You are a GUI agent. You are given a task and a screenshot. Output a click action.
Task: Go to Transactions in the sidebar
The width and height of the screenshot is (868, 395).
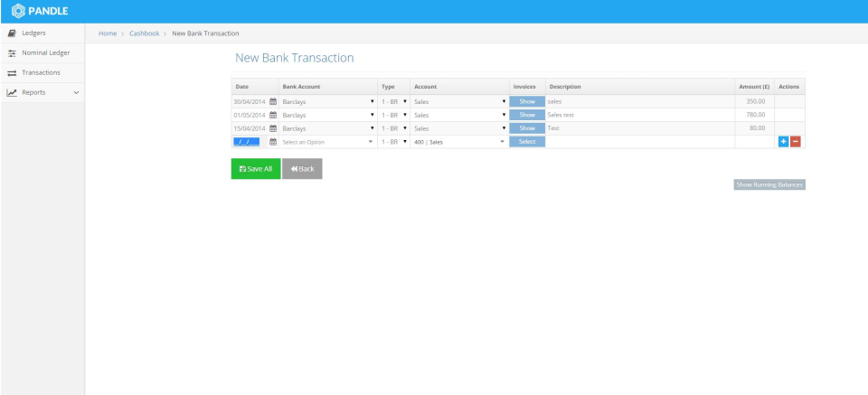click(41, 72)
